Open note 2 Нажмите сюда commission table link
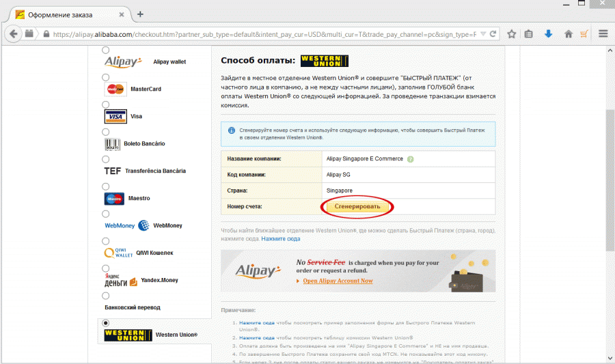Viewport: 615px width, 364px height. (x=257, y=338)
